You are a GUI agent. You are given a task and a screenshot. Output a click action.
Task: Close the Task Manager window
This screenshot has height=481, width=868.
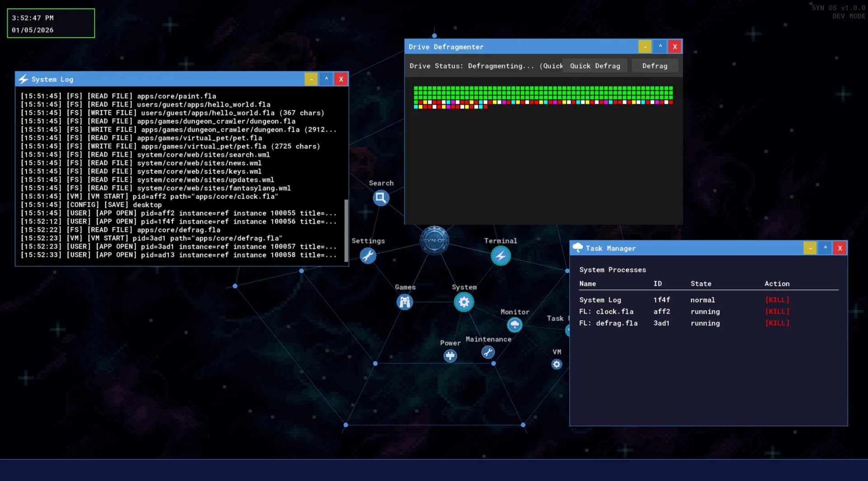[x=840, y=248]
